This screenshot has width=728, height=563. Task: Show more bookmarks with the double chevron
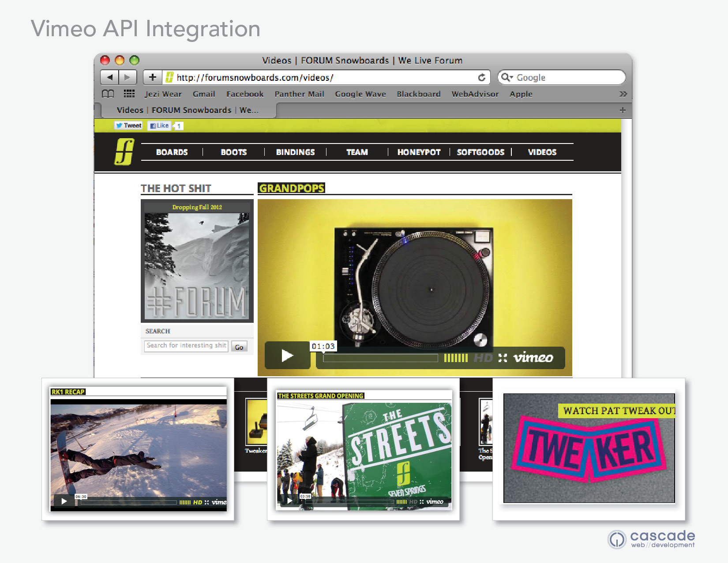coord(623,94)
